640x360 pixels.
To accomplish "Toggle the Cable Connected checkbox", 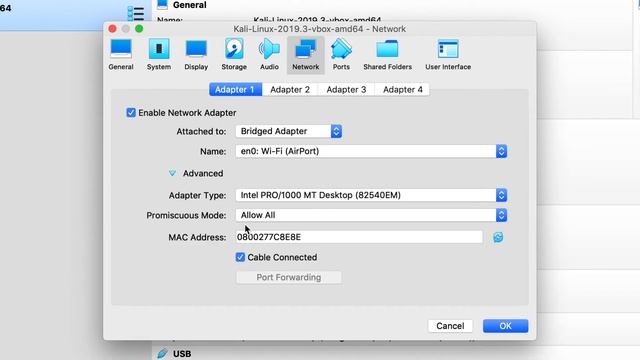I will click(240, 257).
